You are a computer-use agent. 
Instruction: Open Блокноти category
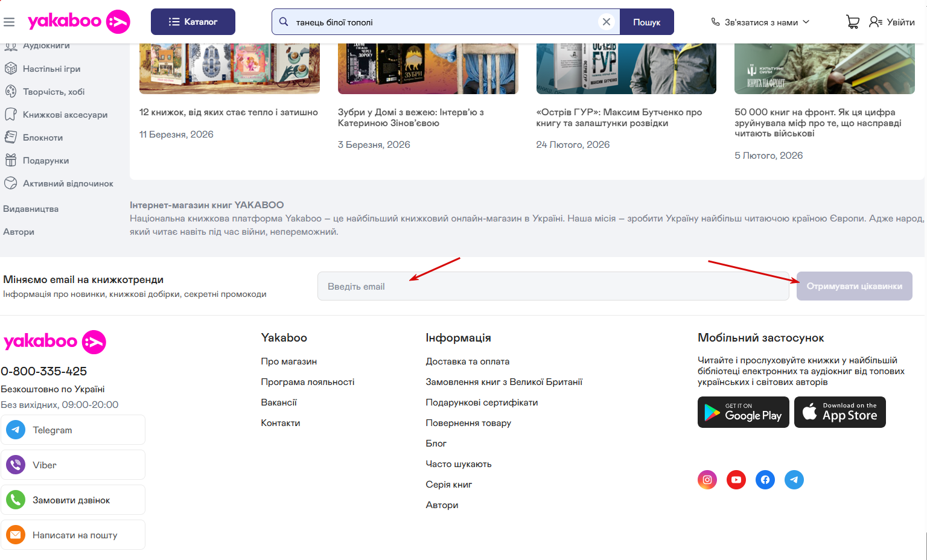tap(34, 138)
